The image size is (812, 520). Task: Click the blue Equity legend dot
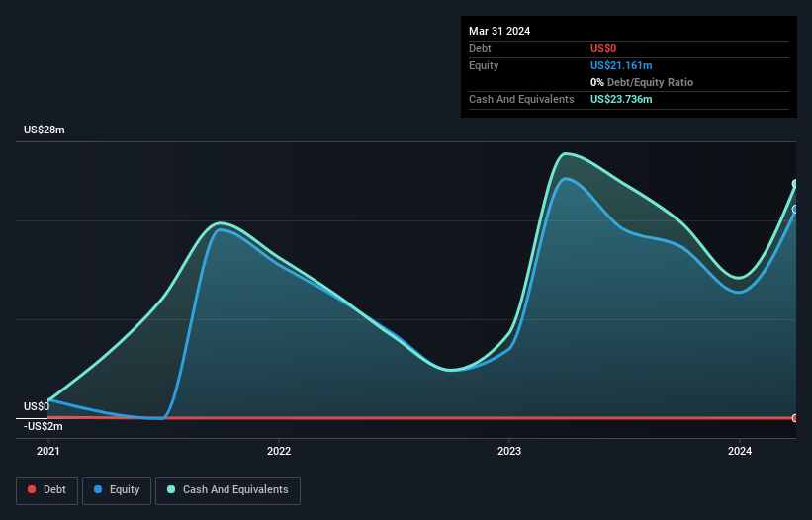pyautogui.click(x=98, y=489)
